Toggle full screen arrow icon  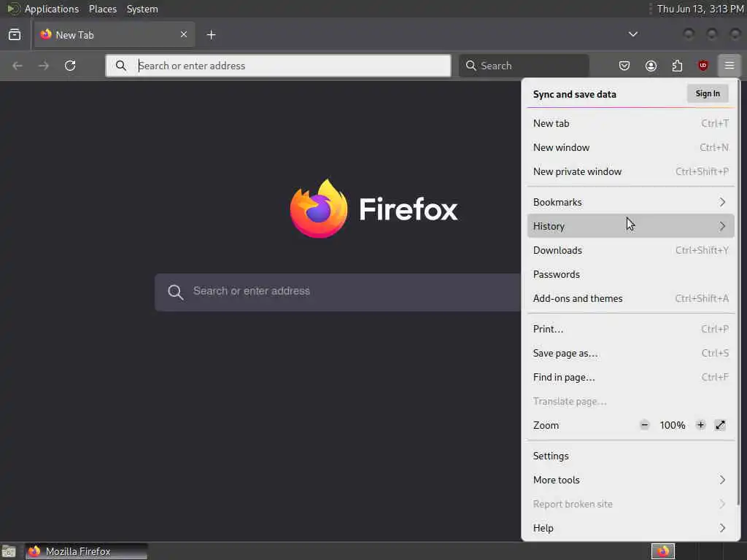720,425
